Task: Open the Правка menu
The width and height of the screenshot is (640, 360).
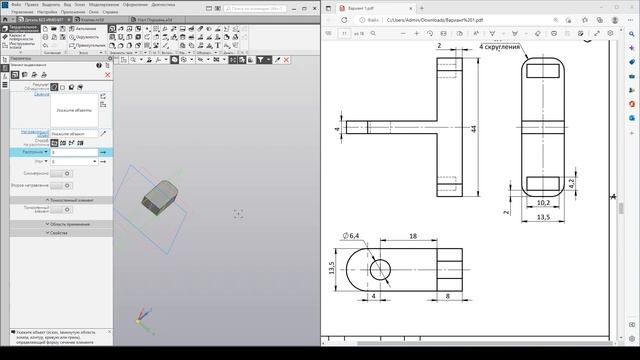Action: pyautogui.click(x=31, y=4)
